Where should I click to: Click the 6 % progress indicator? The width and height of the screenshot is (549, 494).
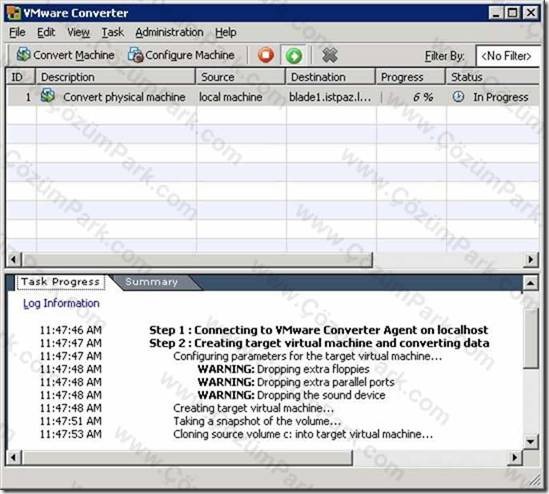423,97
